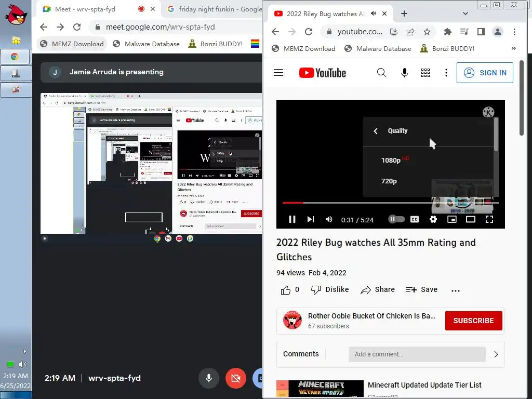Viewport: 532px width, 399px height.
Task: Open Chrome taskbar icon
Action: pos(15,57)
